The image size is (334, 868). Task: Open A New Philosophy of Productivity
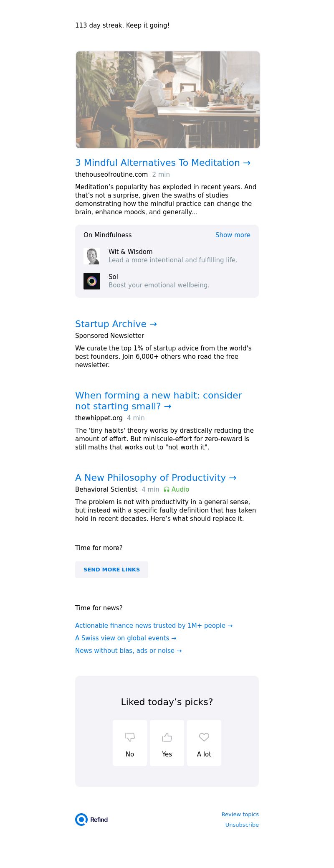click(155, 478)
